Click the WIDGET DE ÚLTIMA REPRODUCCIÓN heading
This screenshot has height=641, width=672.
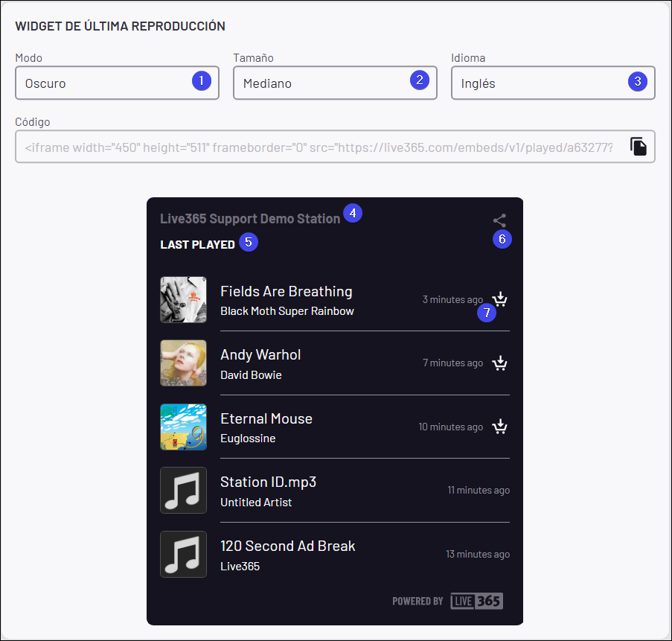click(120, 26)
